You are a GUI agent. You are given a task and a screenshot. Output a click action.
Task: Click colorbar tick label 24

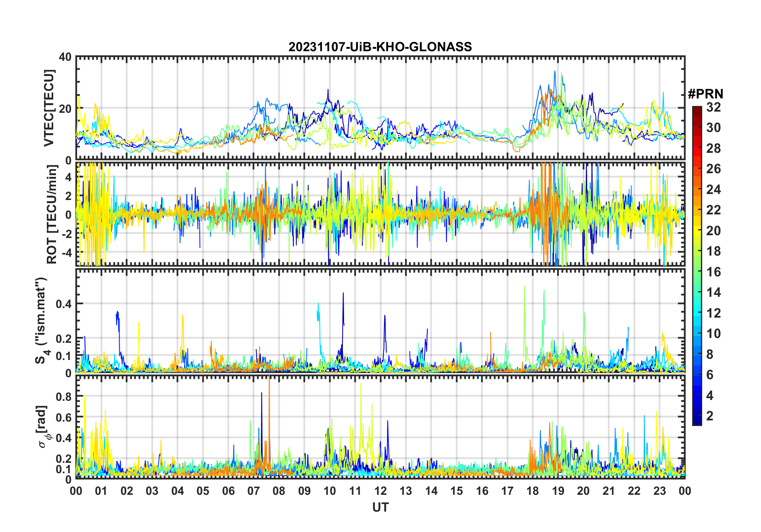[x=713, y=189]
